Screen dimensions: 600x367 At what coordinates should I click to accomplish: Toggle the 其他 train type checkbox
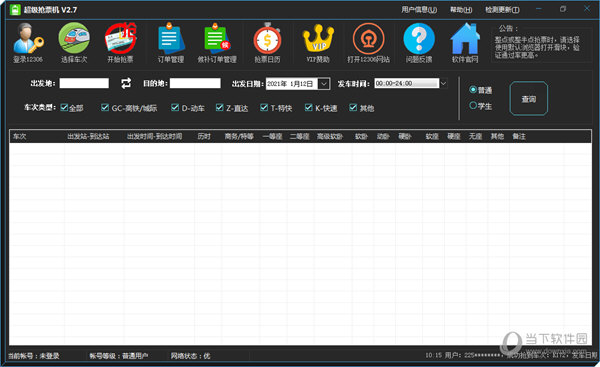[x=353, y=108]
